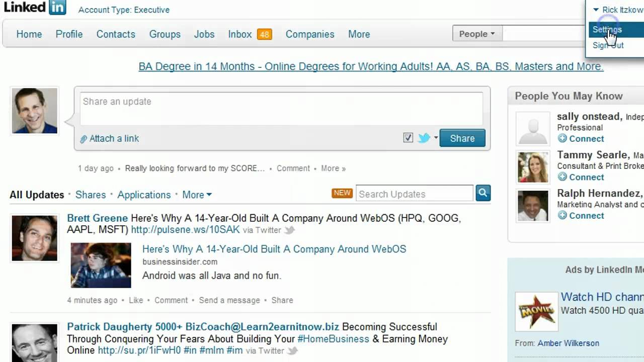The image size is (644, 362).
Task: Click the plus icon beside sally onstead Connect
Action: click(x=562, y=138)
